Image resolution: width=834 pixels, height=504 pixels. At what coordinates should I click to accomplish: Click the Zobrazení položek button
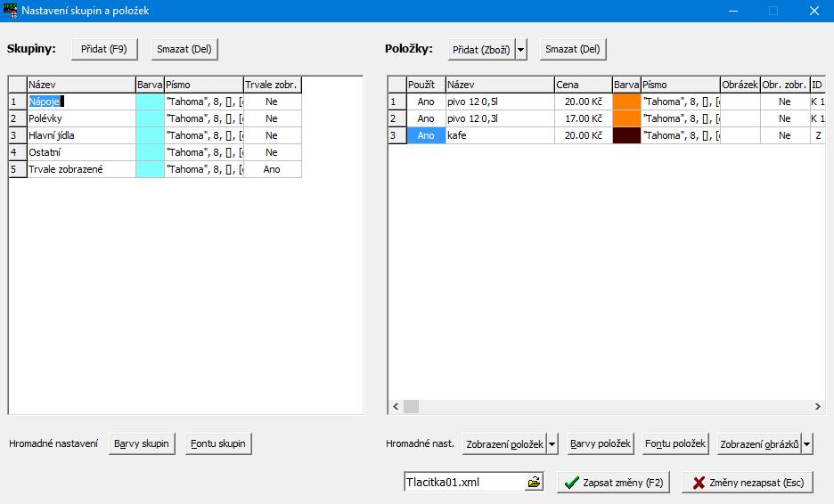coord(504,444)
